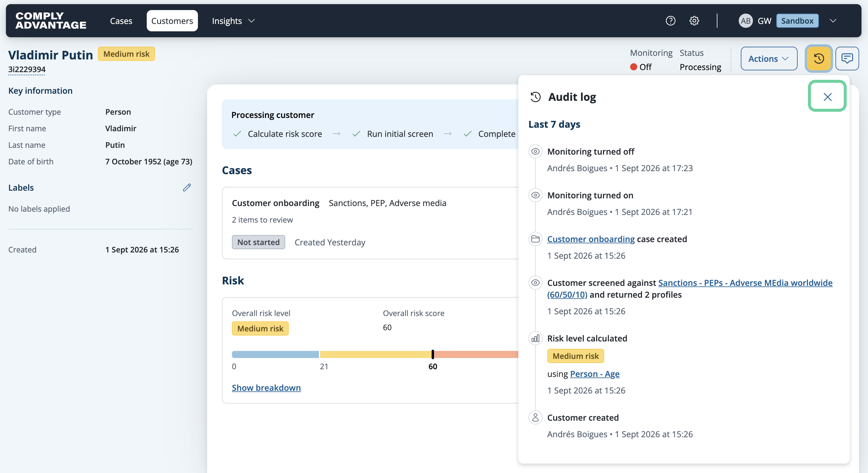Click the ComplyAdvantage logo

pos(51,20)
